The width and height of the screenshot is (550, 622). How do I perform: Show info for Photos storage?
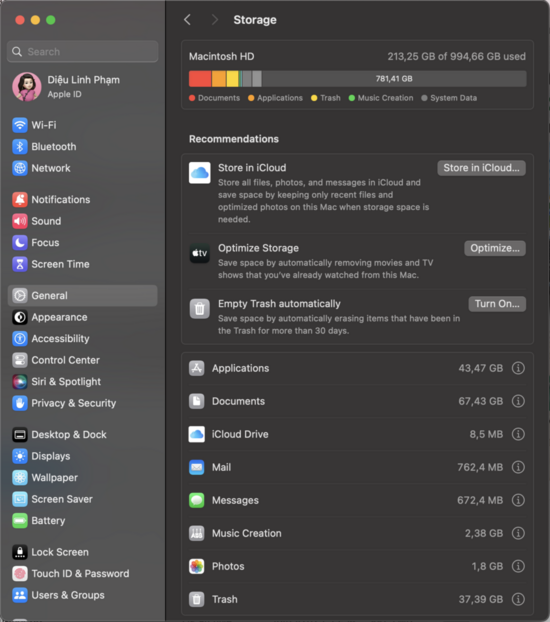click(518, 566)
